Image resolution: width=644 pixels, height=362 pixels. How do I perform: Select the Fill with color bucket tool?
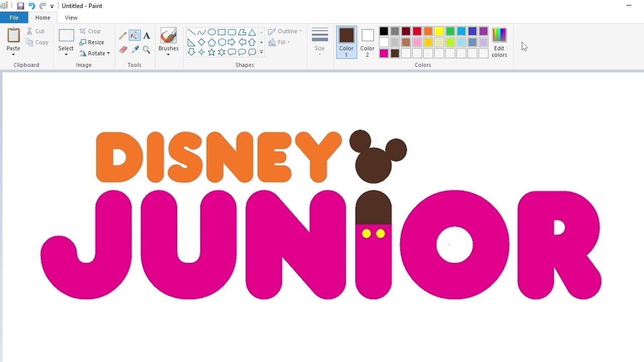(x=135, y=36)
